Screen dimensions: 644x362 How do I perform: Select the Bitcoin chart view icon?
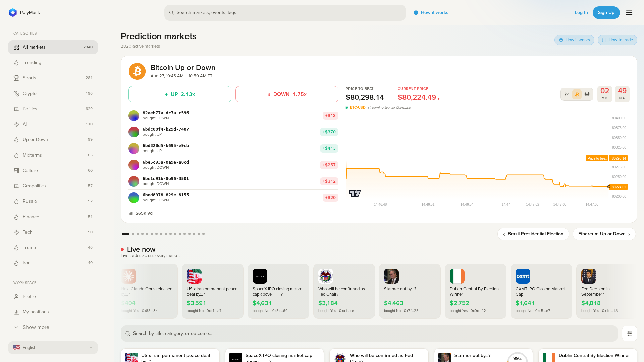577,94
